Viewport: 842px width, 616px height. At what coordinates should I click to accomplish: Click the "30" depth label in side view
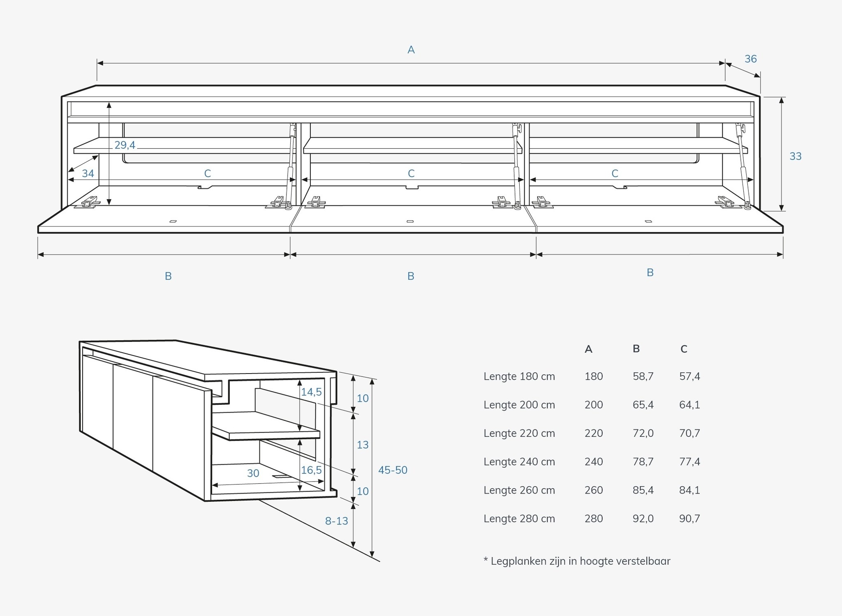[x=253, y=473]
